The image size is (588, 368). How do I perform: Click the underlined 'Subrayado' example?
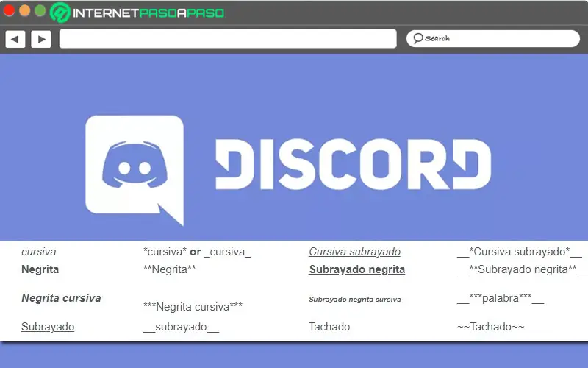(x=48, y=327)
